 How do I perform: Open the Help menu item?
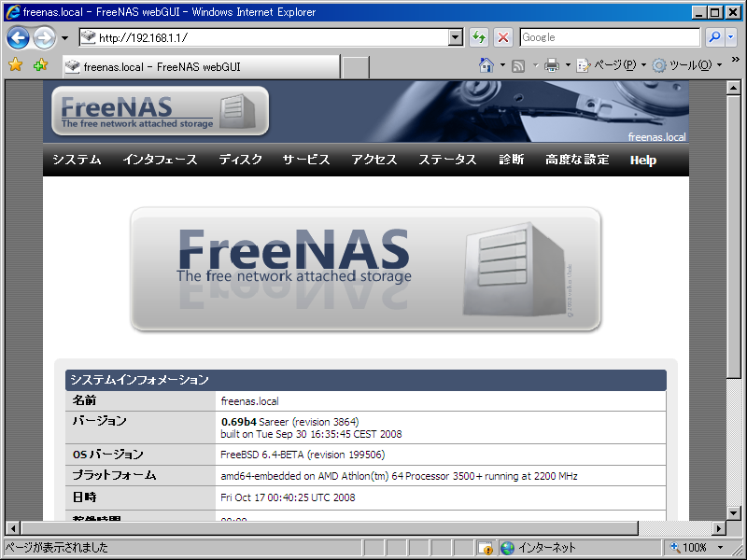[643, 160]
